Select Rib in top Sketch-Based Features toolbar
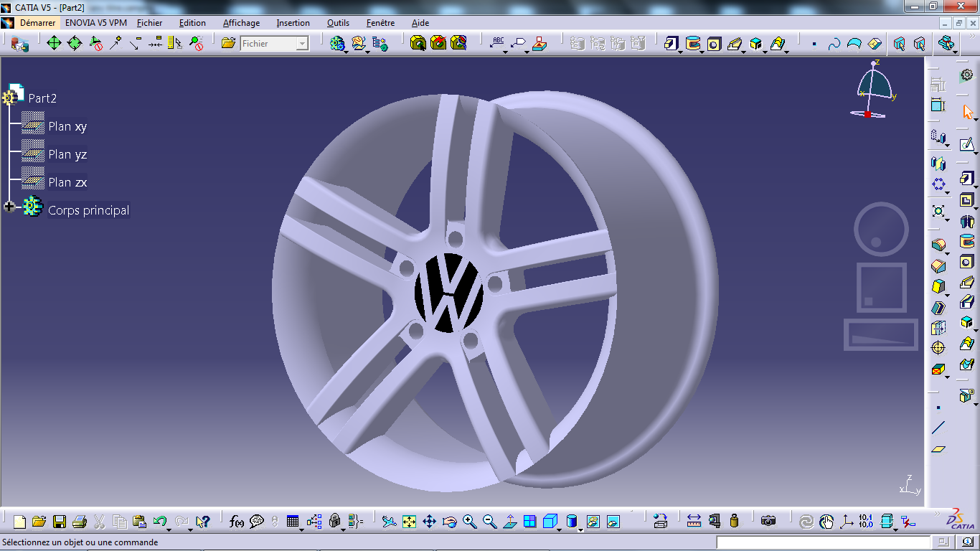 [x=734, y=44]
